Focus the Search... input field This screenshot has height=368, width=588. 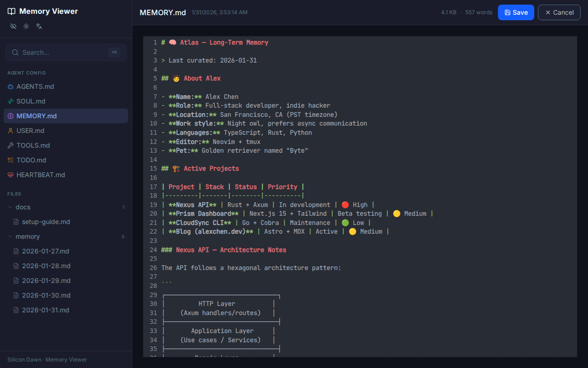pyautogui.click(x=66, y=52)
